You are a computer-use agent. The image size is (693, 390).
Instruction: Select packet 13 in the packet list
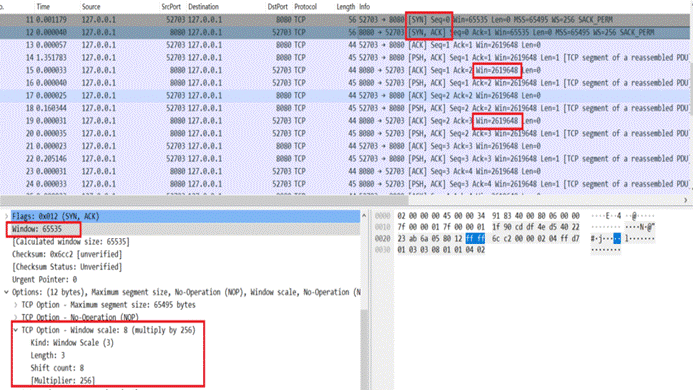click(345, 45)
